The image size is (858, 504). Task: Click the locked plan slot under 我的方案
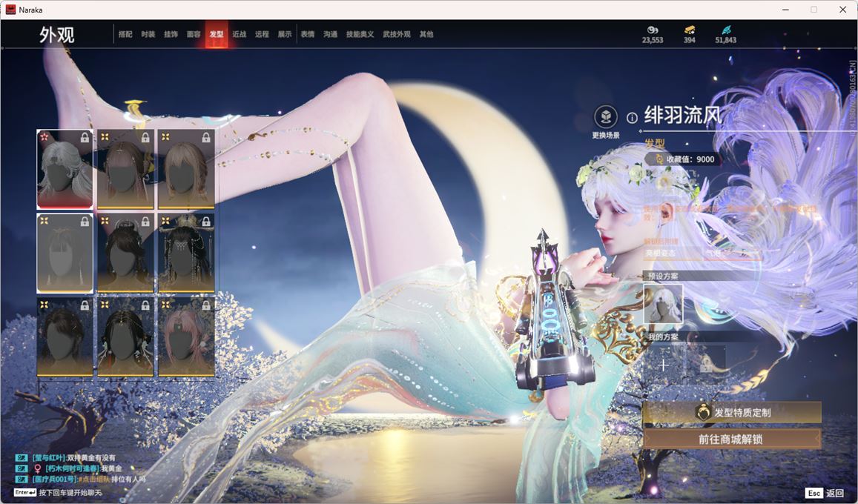coord(706,365)
